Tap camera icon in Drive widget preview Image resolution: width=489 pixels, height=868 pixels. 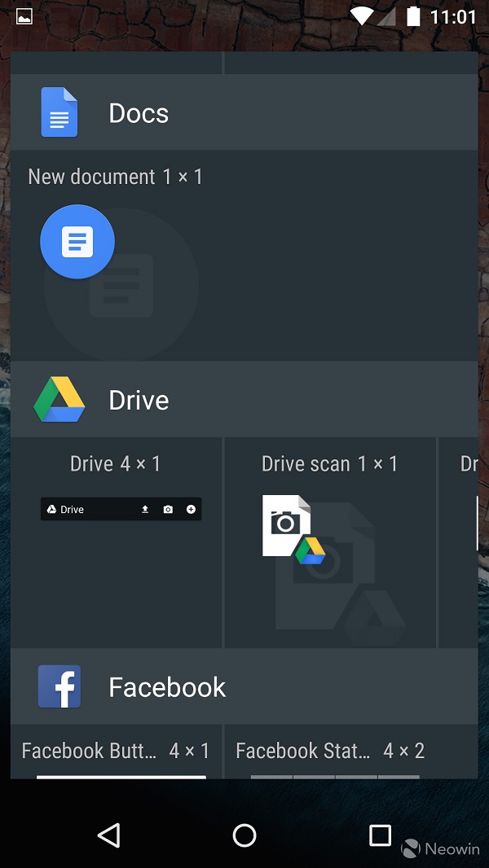click(x=168, y=509)
